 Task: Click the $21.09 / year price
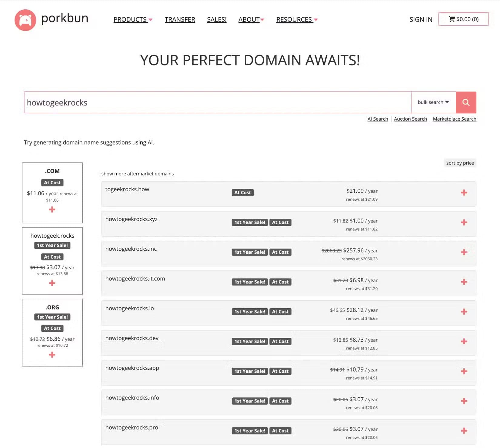[362, 191]
